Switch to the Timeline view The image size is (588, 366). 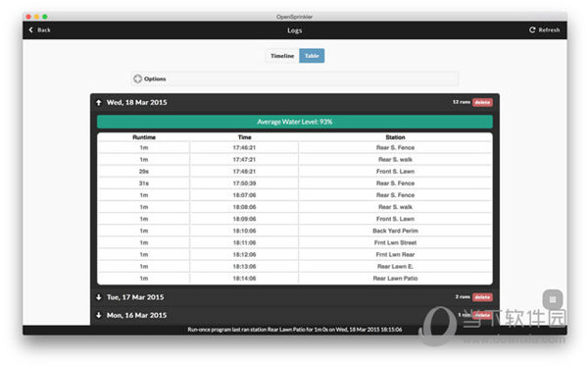(x=282, y=56)
